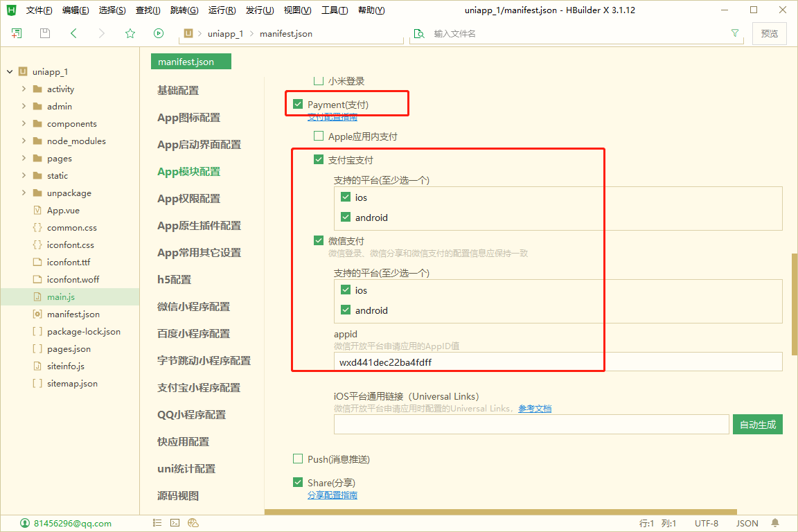
Task: Go back with the left arrow icon
Action: point(73,33)
